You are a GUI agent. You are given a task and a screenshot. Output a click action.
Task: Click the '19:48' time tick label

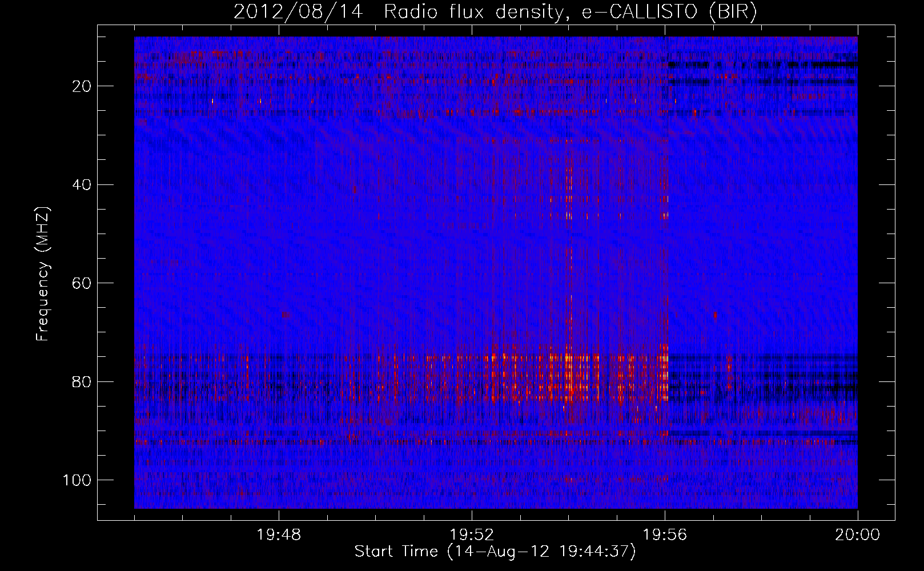click(279, 535)
